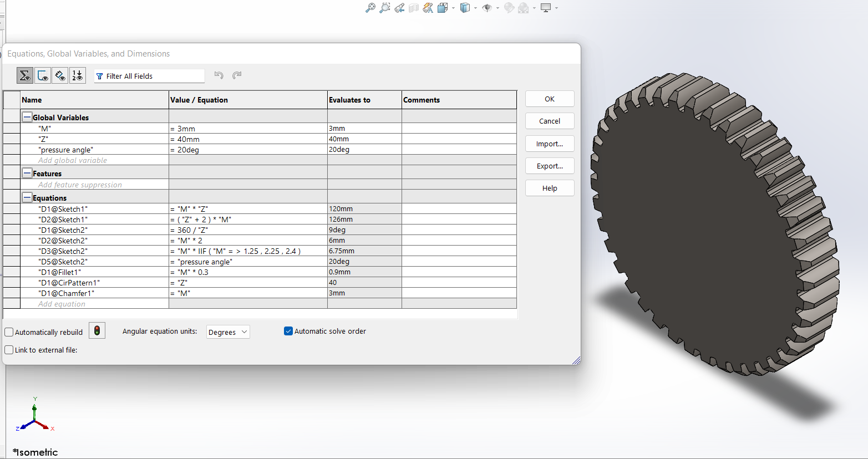Click the View Orientation cube icon
This screenshot has height=459, width=868.
(442, 8)
